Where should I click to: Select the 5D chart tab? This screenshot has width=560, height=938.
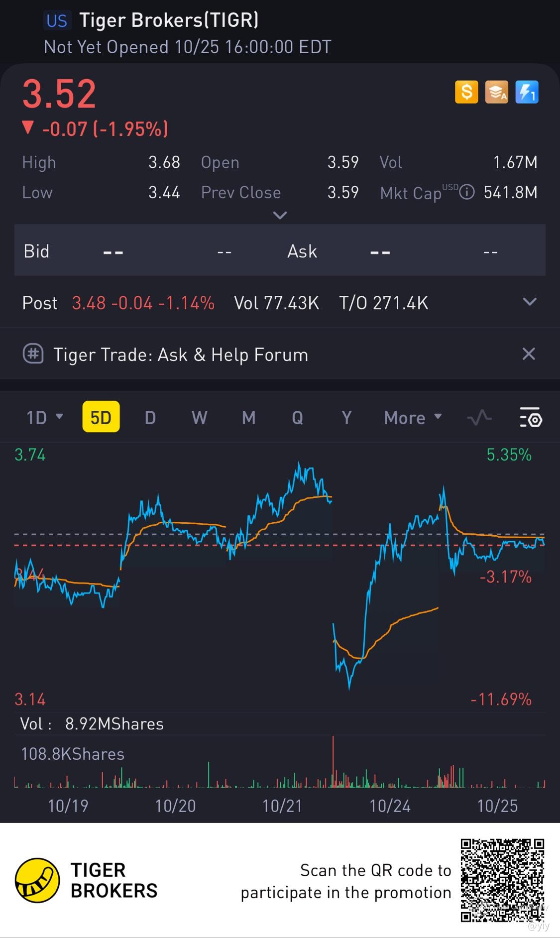[101, 418]
